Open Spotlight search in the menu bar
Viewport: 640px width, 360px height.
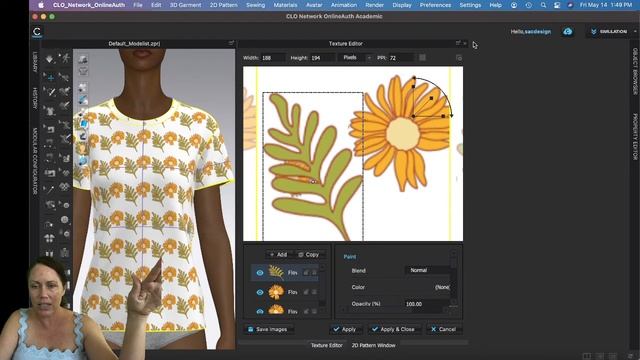coord(543,5)
